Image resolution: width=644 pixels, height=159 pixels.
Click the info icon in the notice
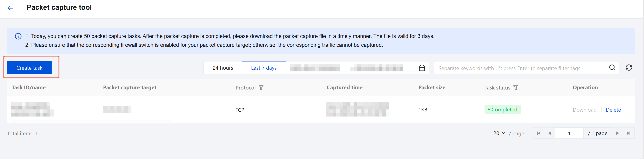pyautogui.click(x=18, y=36)
